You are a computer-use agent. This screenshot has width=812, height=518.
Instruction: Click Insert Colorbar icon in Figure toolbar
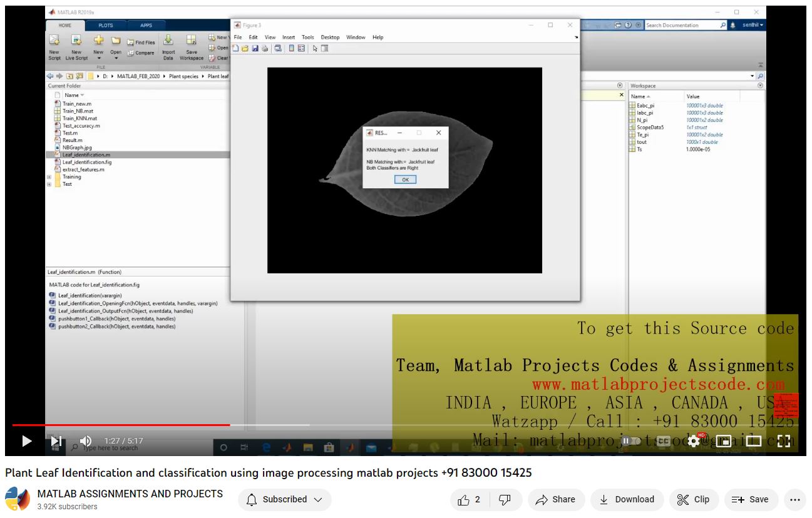[x=292, y=48]
